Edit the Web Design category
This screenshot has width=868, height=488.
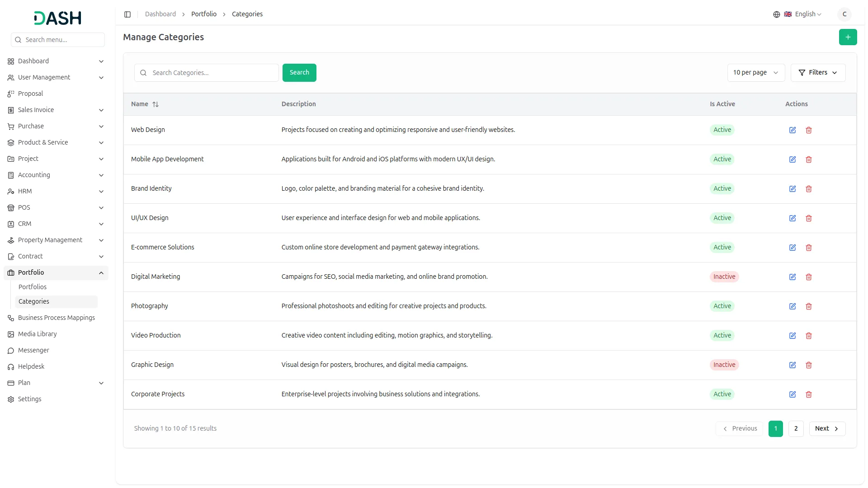(793, 130)
